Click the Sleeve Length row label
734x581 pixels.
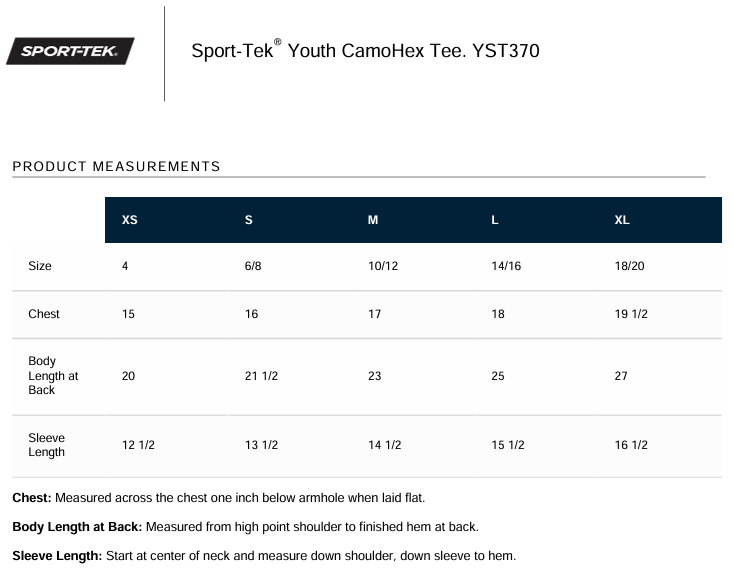pos(46,445)
